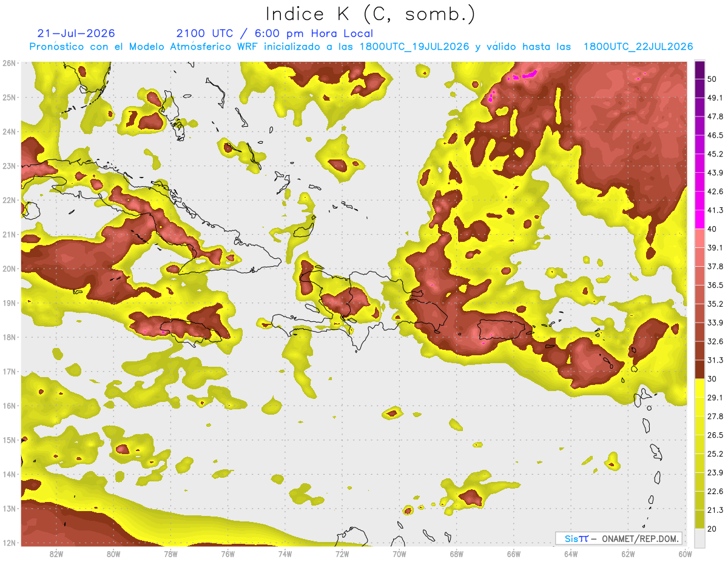The height and width of the screenshot is (562, 728).
Task: Click the latitude axis label "22N"
Action: pyautogui.click(x=9, y=200)
